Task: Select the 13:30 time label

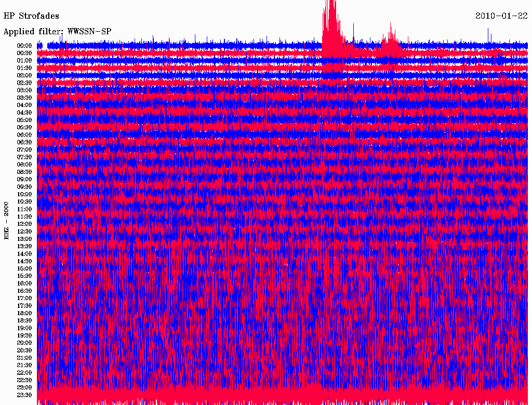Action: [x=24, y=247]
